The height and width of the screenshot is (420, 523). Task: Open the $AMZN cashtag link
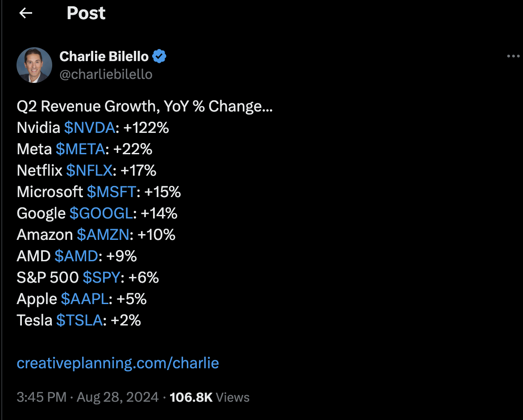click(103, 235)
